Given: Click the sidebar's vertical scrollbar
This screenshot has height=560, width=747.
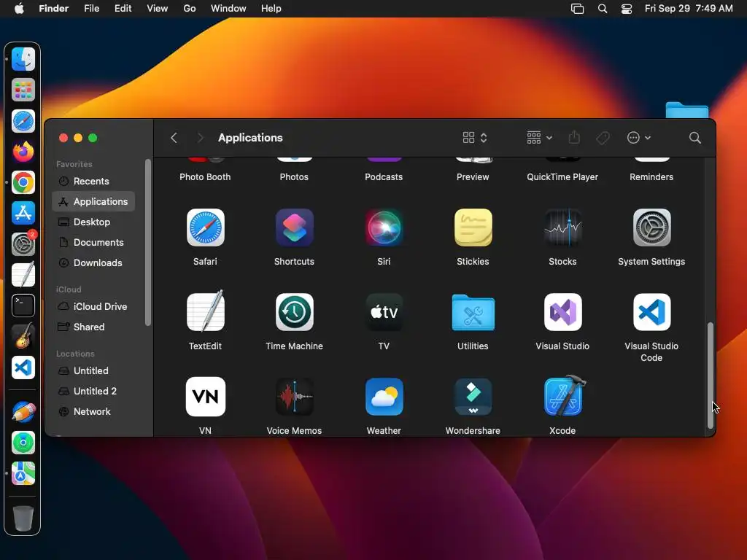Looking at the screenshot, I should (148, 243).
